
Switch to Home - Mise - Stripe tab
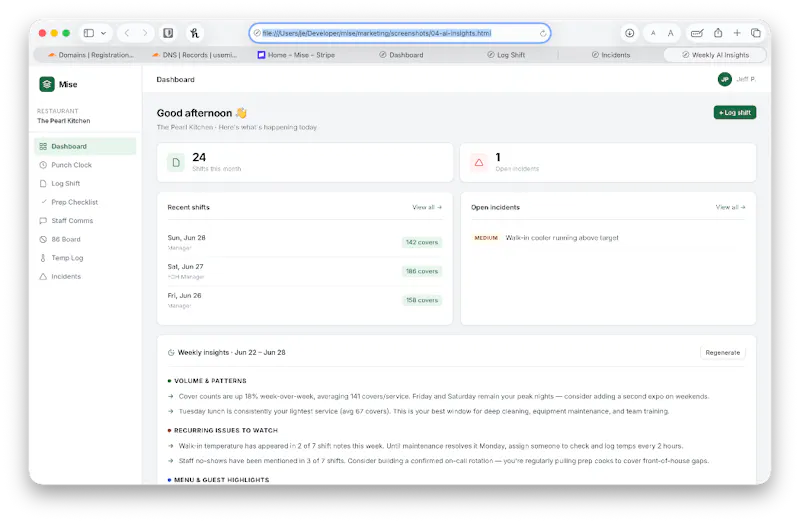(x=296, y=55)
